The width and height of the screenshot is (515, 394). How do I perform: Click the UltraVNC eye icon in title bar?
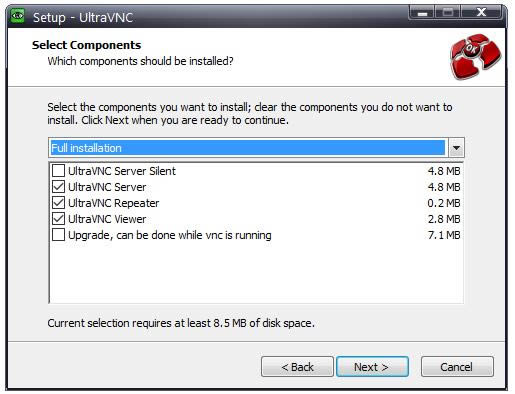pyautogui.click(x=17, y=16)
